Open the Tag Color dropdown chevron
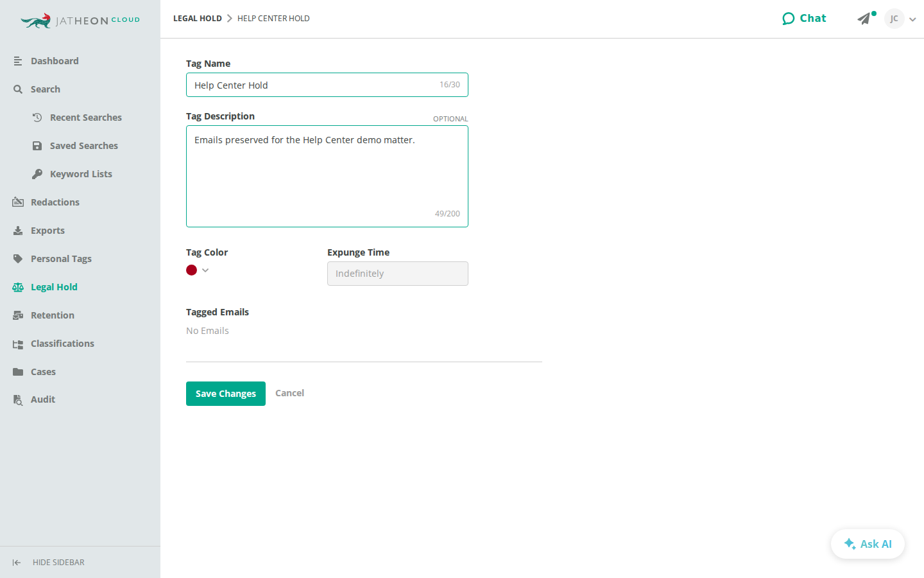This screenshot has height=578, width=924. tap(205, 270)
